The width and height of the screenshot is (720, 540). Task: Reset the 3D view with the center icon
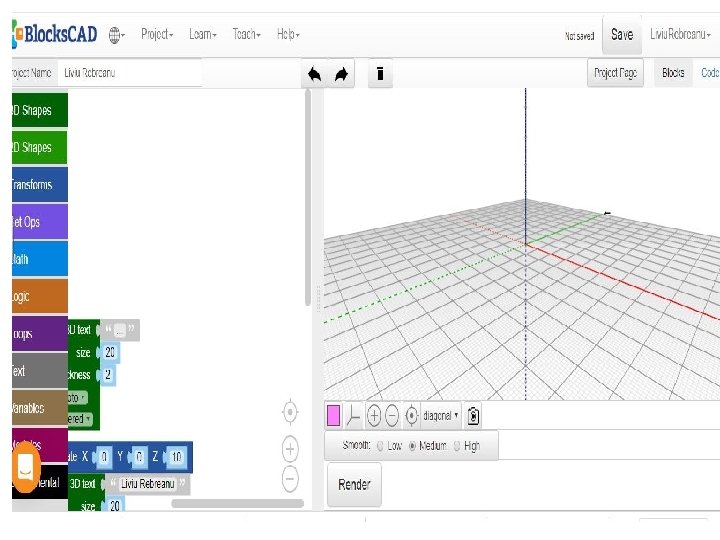pyautogui.click(x=411, y=416)
